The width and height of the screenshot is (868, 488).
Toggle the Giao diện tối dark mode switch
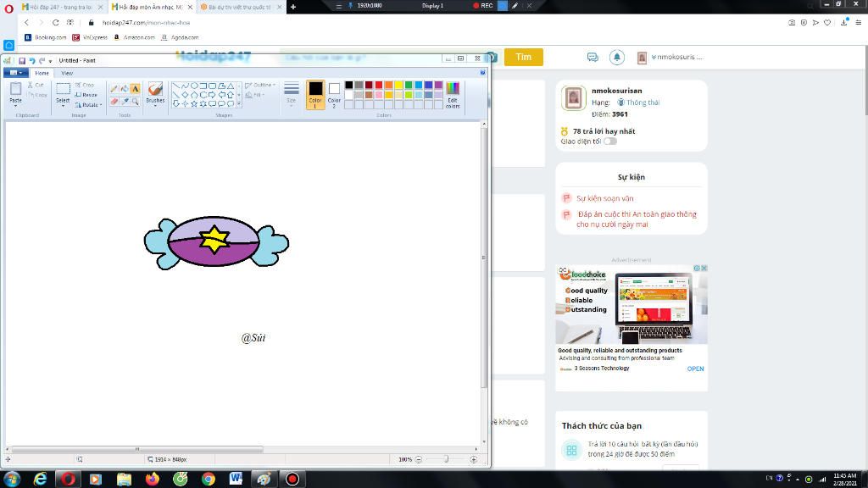610,141
